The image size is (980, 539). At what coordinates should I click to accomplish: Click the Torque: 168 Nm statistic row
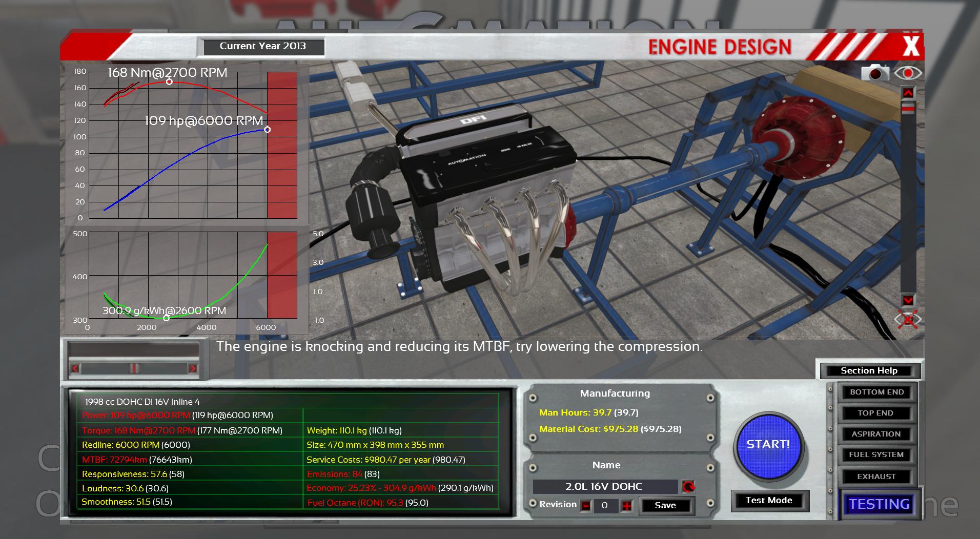(182, 430)
